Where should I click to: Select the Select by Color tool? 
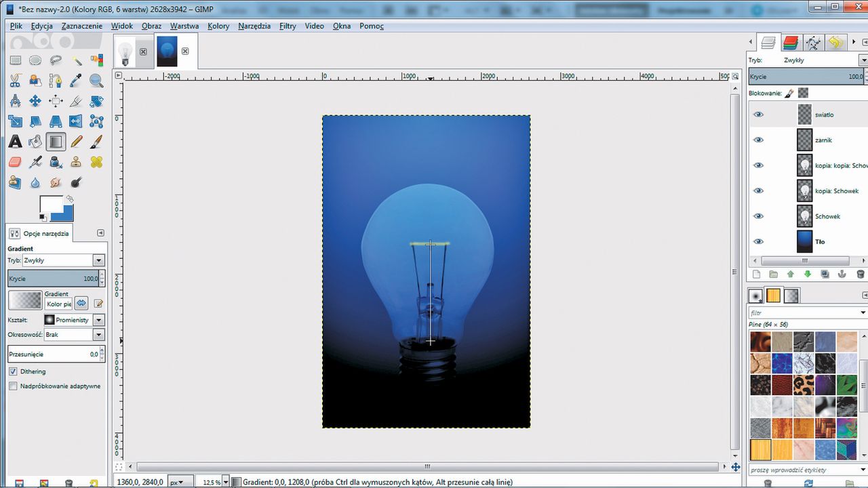coord(96,61)
